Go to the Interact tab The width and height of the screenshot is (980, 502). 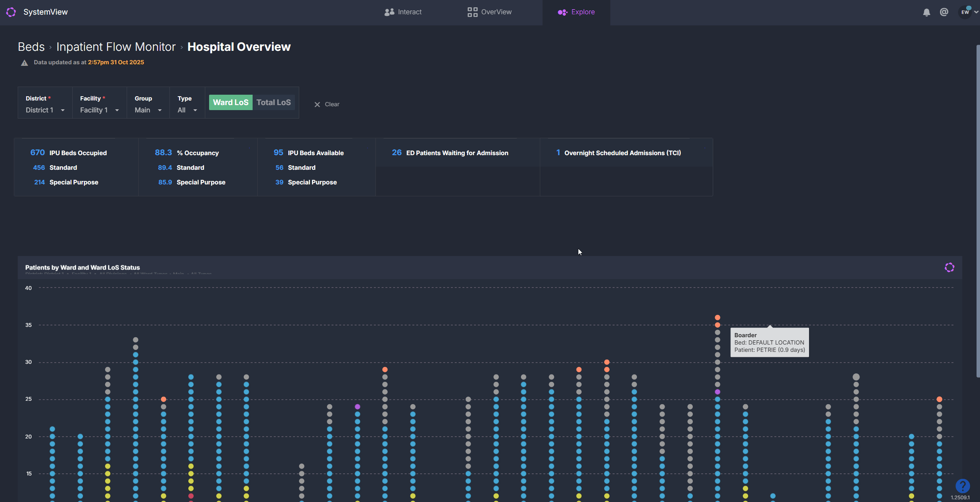tap(403, 12)
